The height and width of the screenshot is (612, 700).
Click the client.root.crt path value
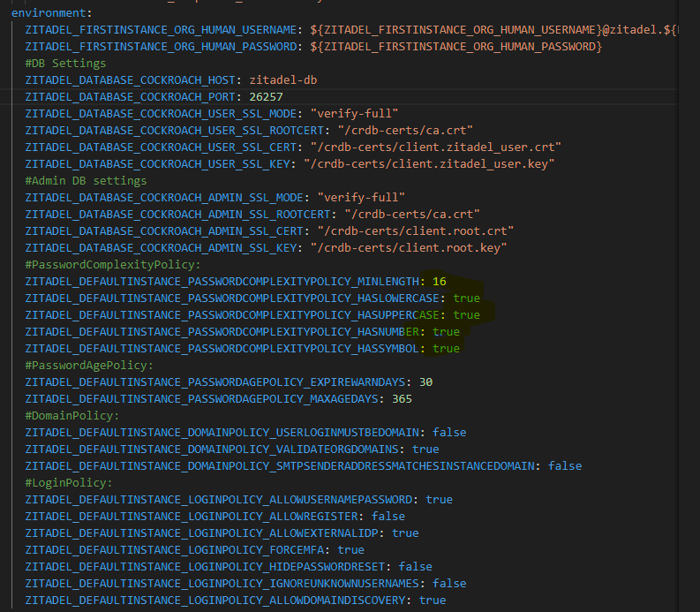[415, 231]
